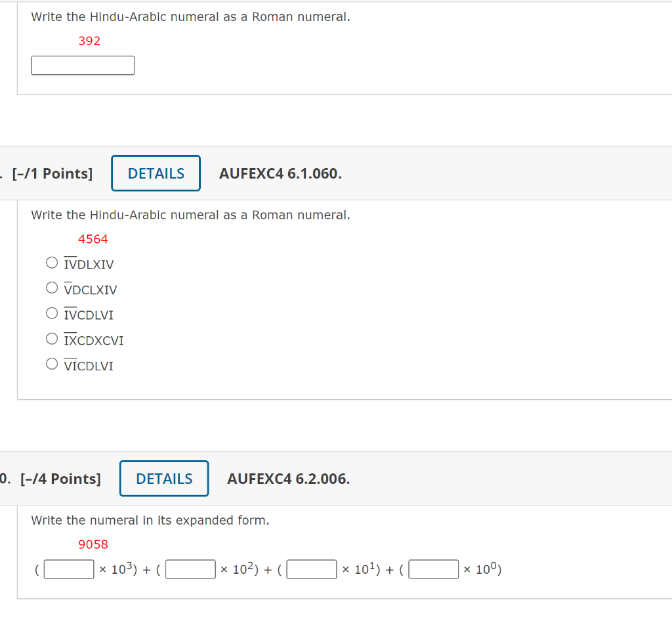Image resolution: width=672 pixels, height=627 pixels.
Task: Click the [-/1 Points] label
Action: click(x=51, y=173)
